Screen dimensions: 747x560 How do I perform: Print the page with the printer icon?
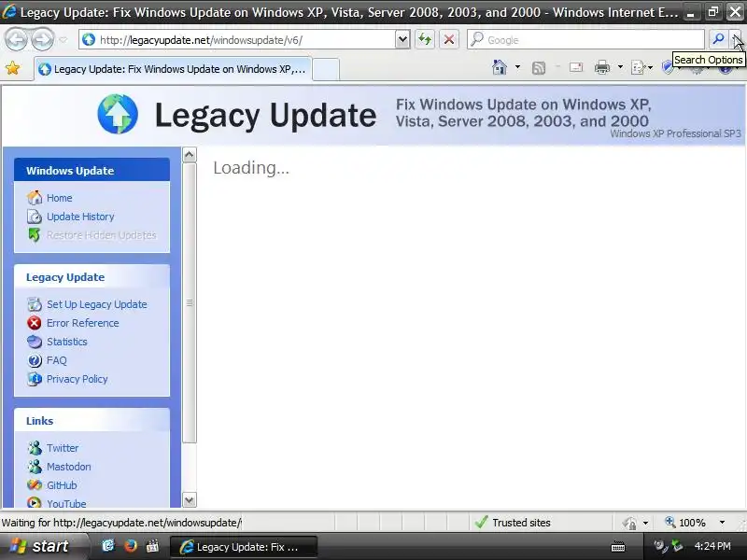[x=602, y=67]
